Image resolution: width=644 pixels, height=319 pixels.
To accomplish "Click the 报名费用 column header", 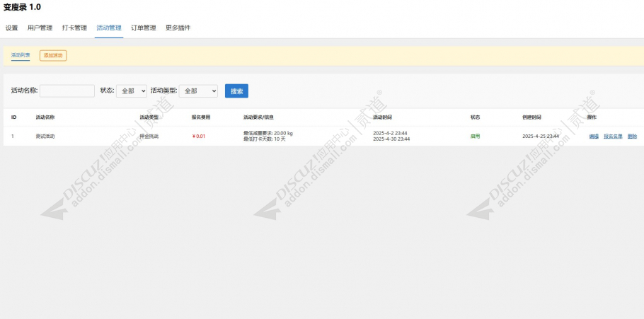I will (201, 117).
